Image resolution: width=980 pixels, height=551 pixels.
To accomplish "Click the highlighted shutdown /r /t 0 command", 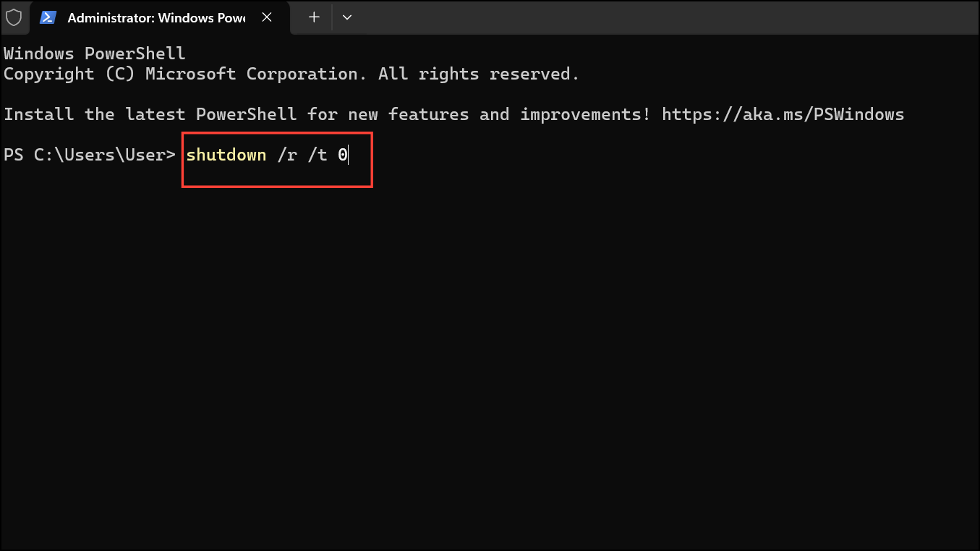I will pos(265,154).
